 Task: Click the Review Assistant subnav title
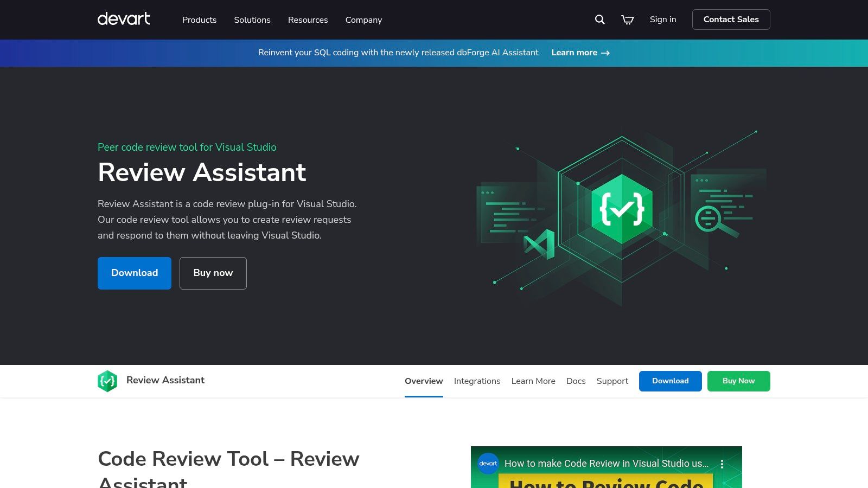coord(165,380)
